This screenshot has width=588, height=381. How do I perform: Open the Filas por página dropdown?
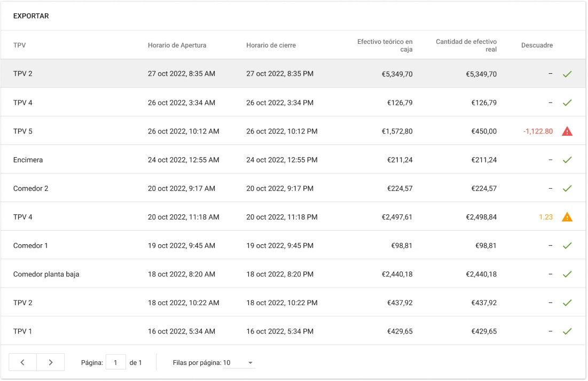point(239,363)
